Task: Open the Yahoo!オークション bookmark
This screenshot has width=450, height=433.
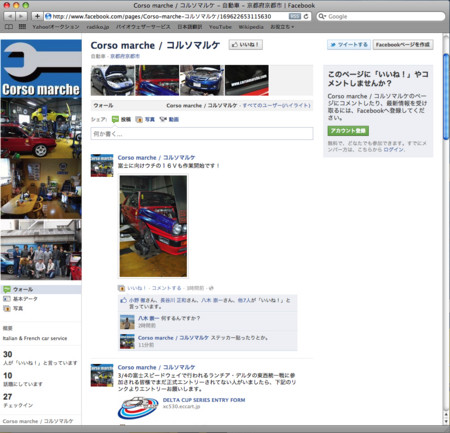Action: (56, 27)
